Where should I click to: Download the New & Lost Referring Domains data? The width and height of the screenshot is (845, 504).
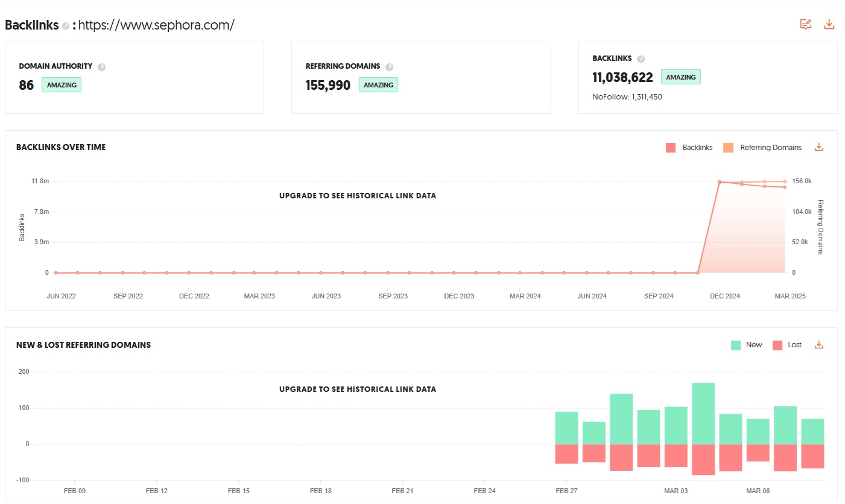818,344
